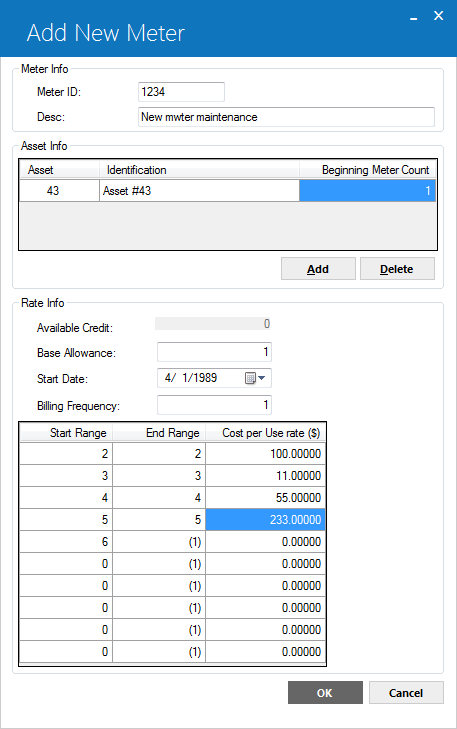Select the Asset #43 identification cell
457x729 pixels.
(x=199, y=191)
